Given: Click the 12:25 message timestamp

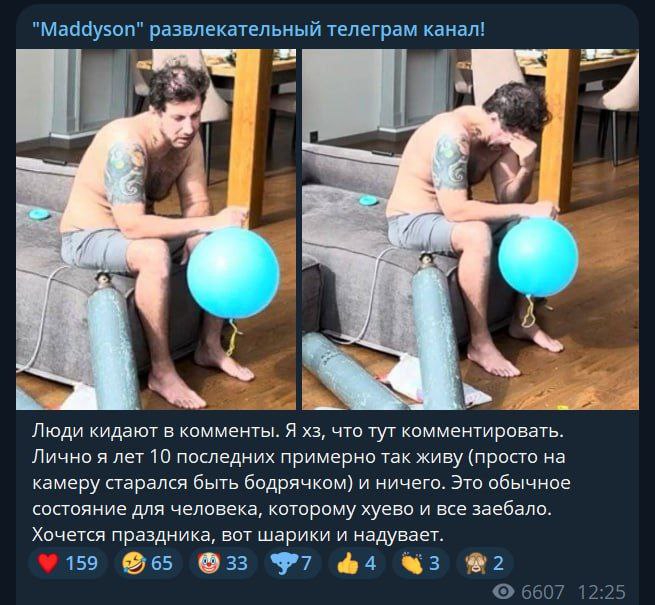Looking at the screenshot, I should 602,592.
